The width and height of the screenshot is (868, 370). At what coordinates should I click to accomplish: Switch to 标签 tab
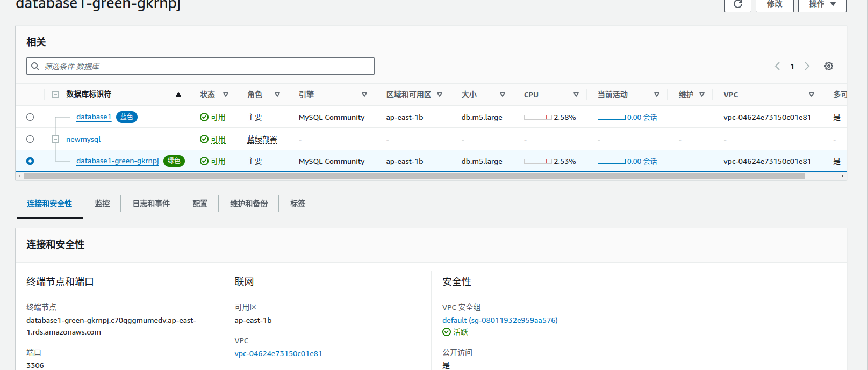click(298, 204)
